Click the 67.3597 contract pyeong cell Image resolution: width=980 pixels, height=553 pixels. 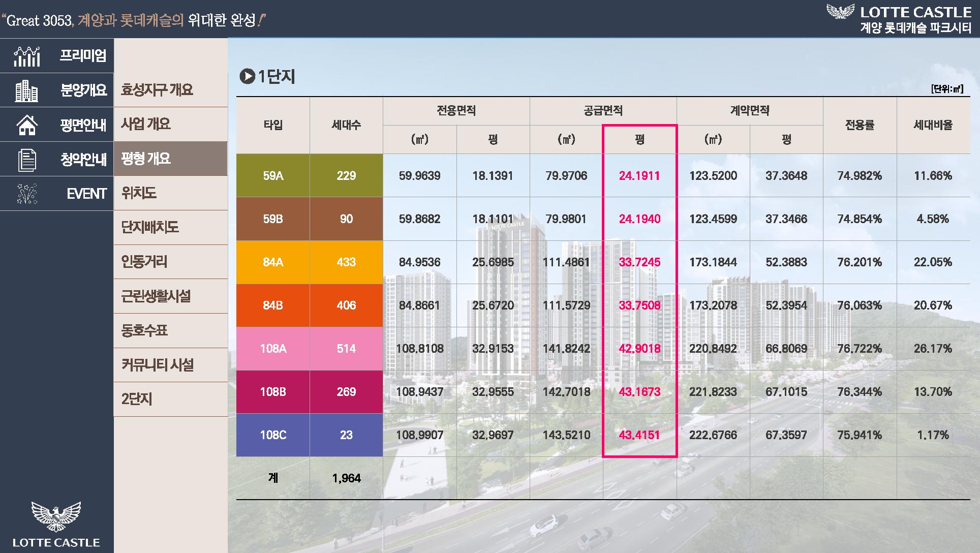[x=786, y=435]
